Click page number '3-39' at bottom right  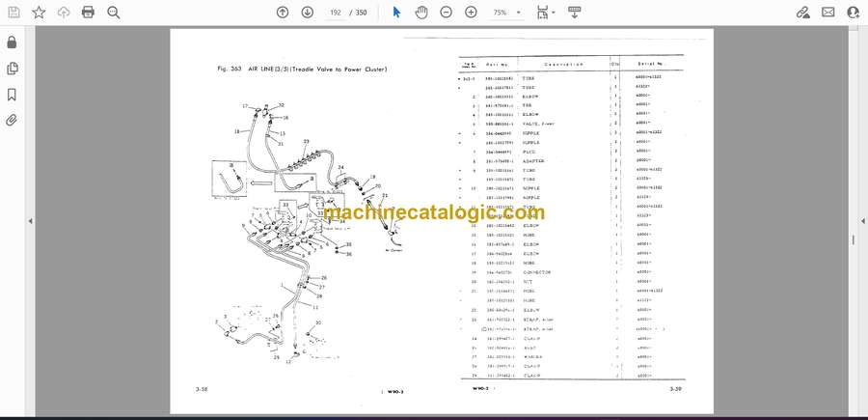(675, 388)
